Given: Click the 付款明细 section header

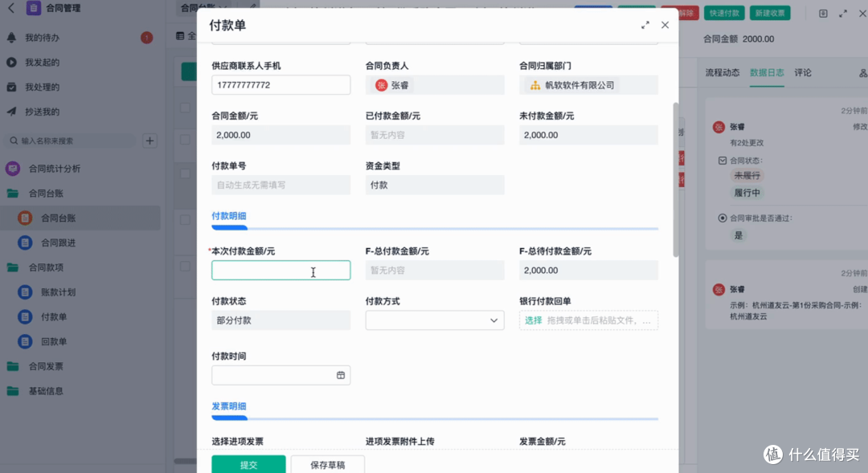Looking at the screenshot, I should [228, 216].
